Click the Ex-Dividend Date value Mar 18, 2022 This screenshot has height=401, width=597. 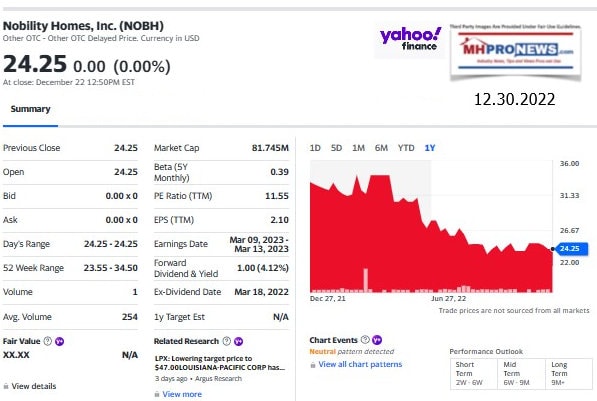(261, 292)
